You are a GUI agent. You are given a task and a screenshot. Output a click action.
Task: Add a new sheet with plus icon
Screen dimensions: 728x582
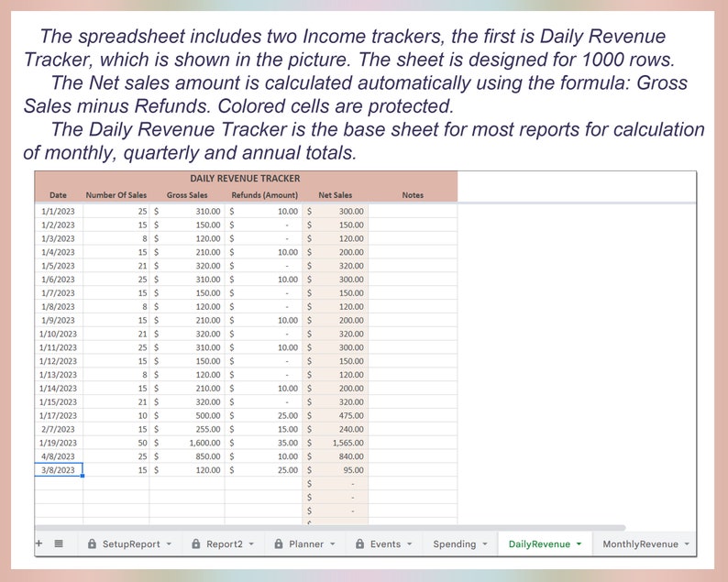39,544
